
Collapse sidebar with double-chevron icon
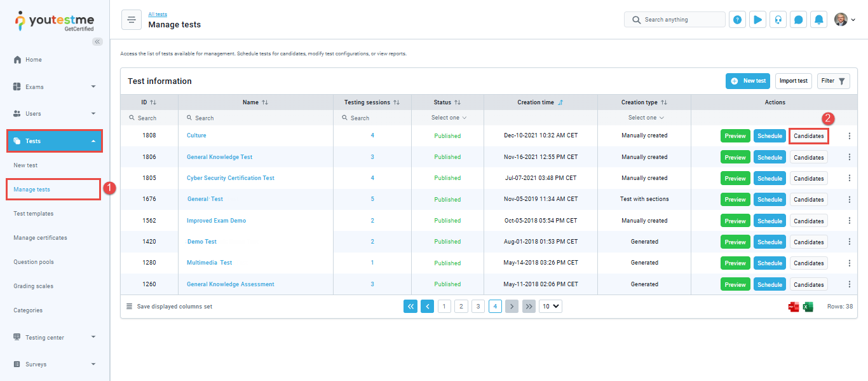point(97,41)
